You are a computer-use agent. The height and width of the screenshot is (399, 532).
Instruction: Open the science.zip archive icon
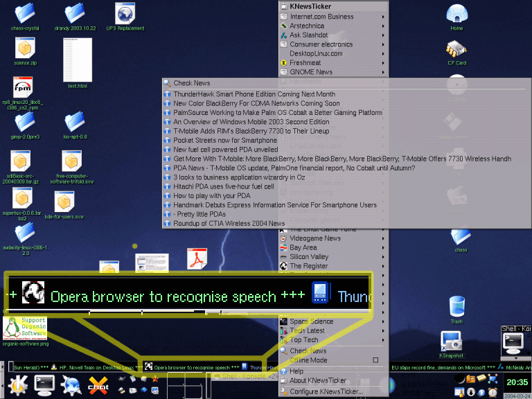click(26, 48)
